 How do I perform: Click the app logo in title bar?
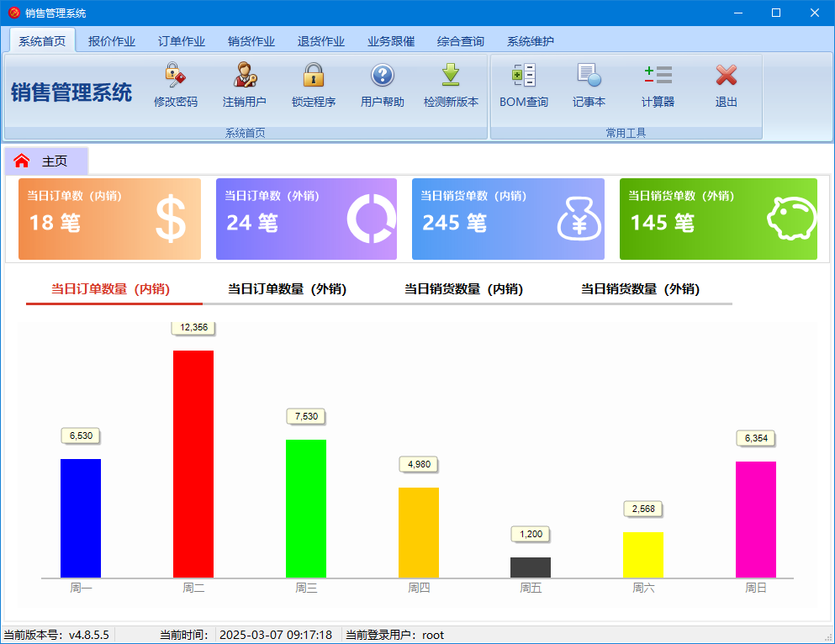point(13,13)
